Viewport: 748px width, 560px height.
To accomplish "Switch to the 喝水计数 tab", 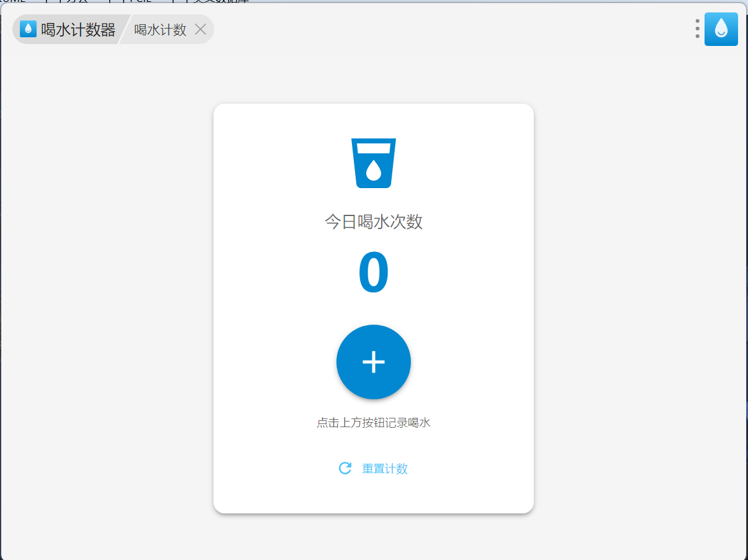I will pos(160,30).
